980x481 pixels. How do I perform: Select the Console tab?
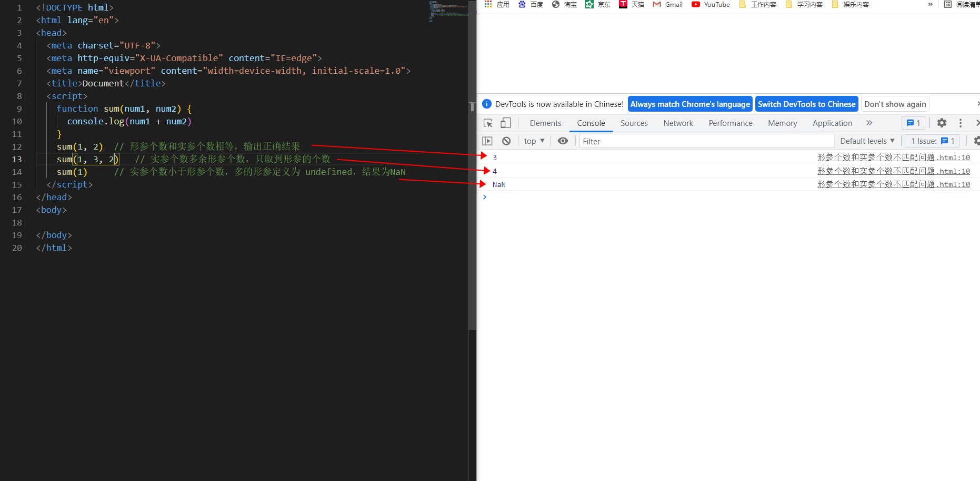tap(591, 123)
